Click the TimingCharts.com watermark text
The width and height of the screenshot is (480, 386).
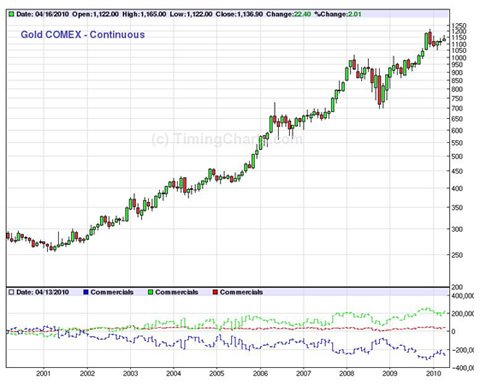(x=227, y=139)
